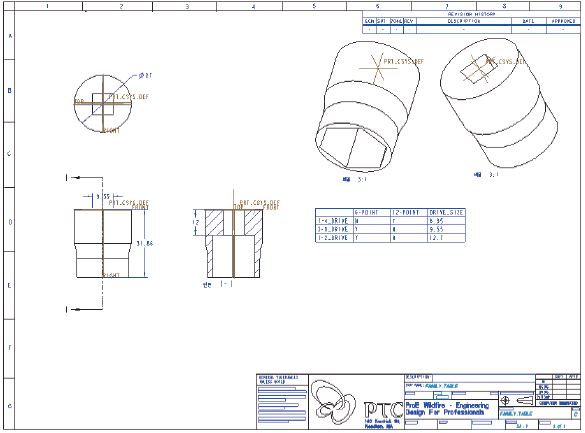Image resolution: width=585 pixels, height=433 pixels.
Task: Select the upper section cutting-plane arrow
Action: 85,178
